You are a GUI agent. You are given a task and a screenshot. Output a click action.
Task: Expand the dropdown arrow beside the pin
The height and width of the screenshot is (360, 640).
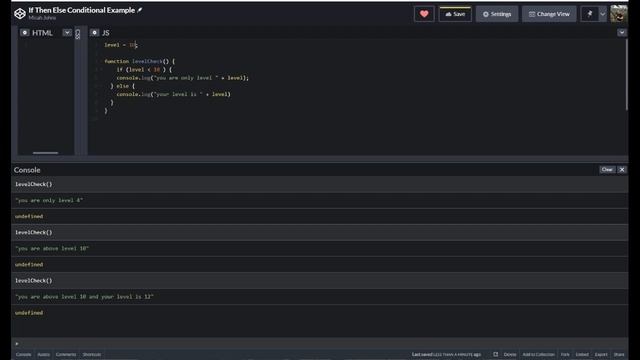pyautogui.click(x=602, y=14)
